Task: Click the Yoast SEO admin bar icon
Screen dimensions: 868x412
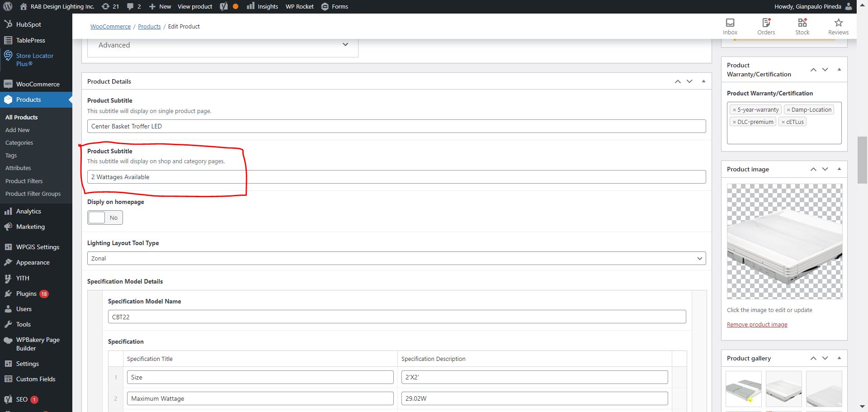Action: click(224, 6)
